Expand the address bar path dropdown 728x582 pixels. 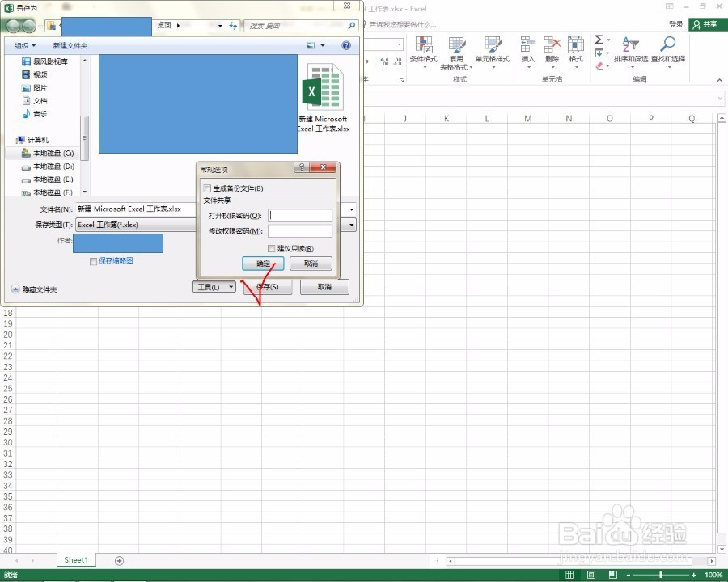click(220, 26)
